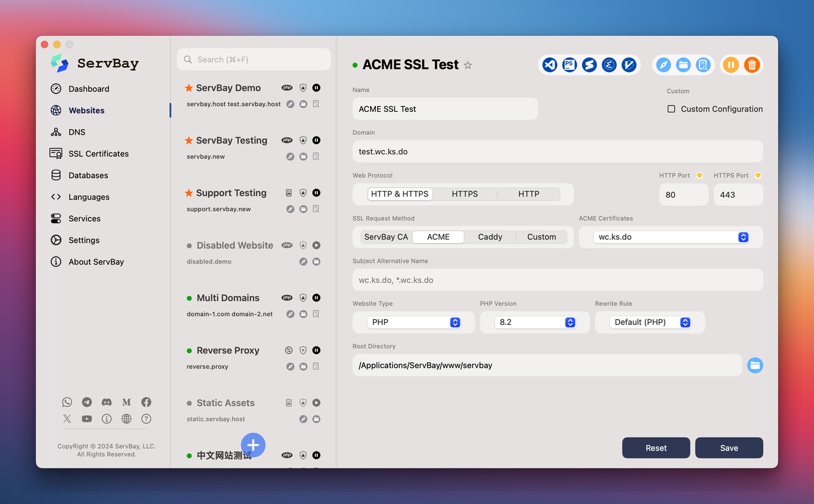Delete the ACME SSL Test website

[x=752, y=65]
